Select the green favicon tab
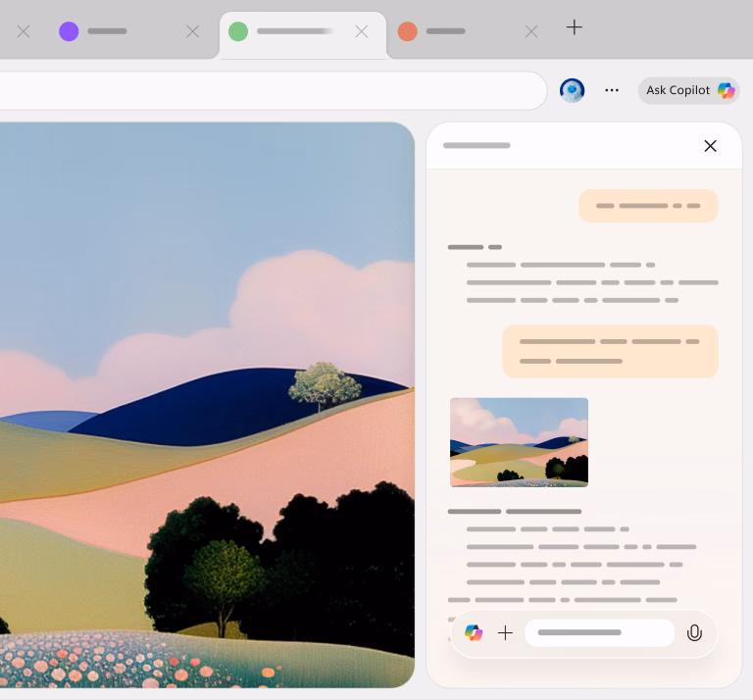Viewport: 753px width, 700px height. tap(289, 31)
